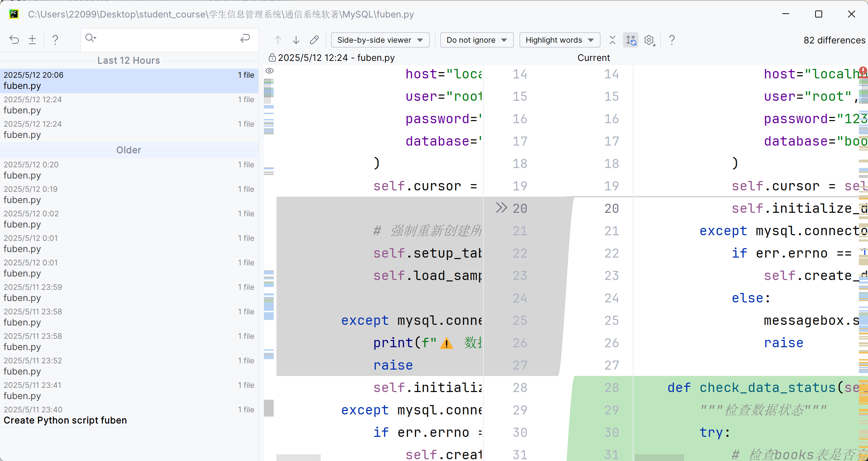Click in the revision search field
This screenshot has height=461, width=868.
(164, 38)
